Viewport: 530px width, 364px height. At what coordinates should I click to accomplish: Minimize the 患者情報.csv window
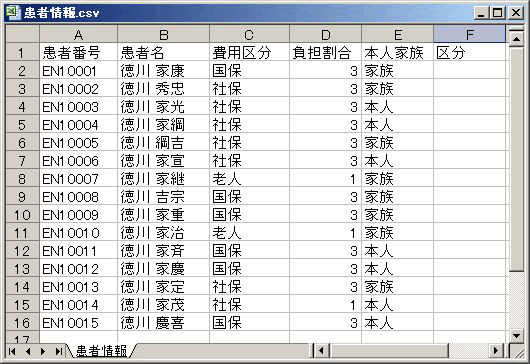pos(481,13)
